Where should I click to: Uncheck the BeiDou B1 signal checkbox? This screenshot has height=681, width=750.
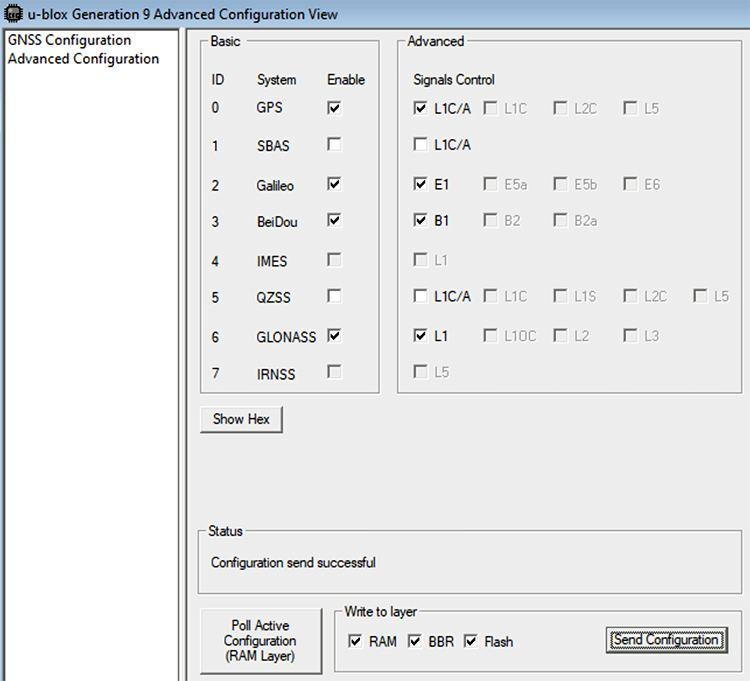coord(421,221)
